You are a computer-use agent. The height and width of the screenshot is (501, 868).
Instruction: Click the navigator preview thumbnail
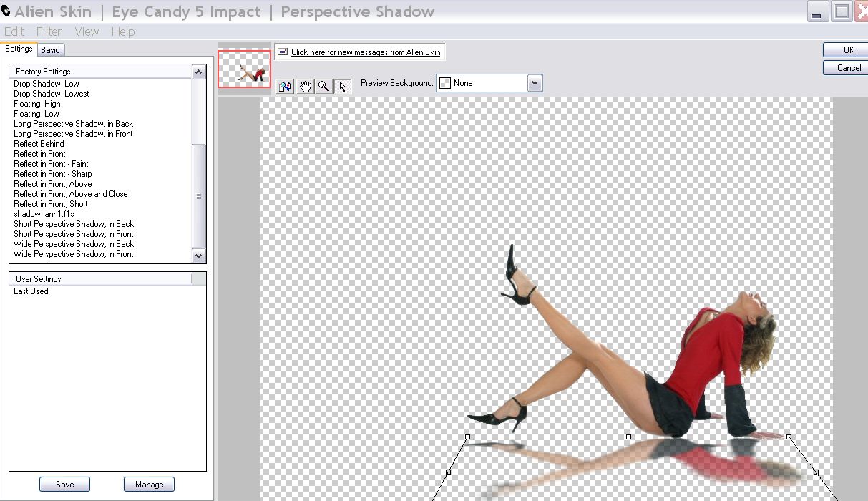click(244, 69)
